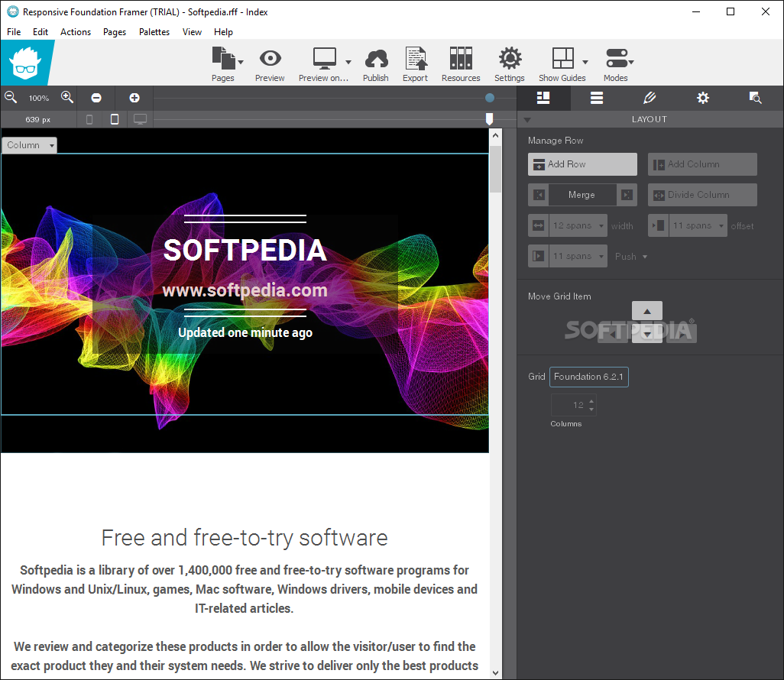This screenshot has height=680, width=784.
Task: Open the Pages toolbar button
Action: point(223,64)
